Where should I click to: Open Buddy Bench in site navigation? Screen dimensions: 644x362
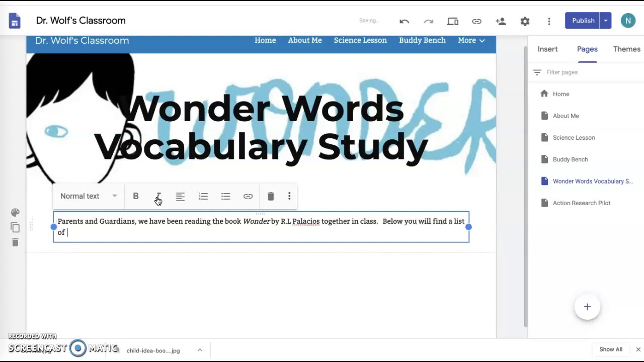coord(422,40)
